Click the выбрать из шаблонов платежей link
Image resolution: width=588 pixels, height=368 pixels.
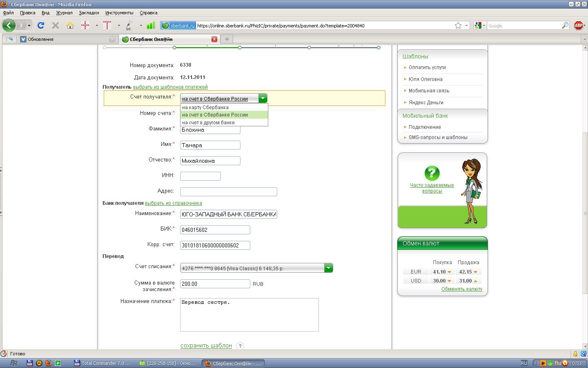[170, 87]
